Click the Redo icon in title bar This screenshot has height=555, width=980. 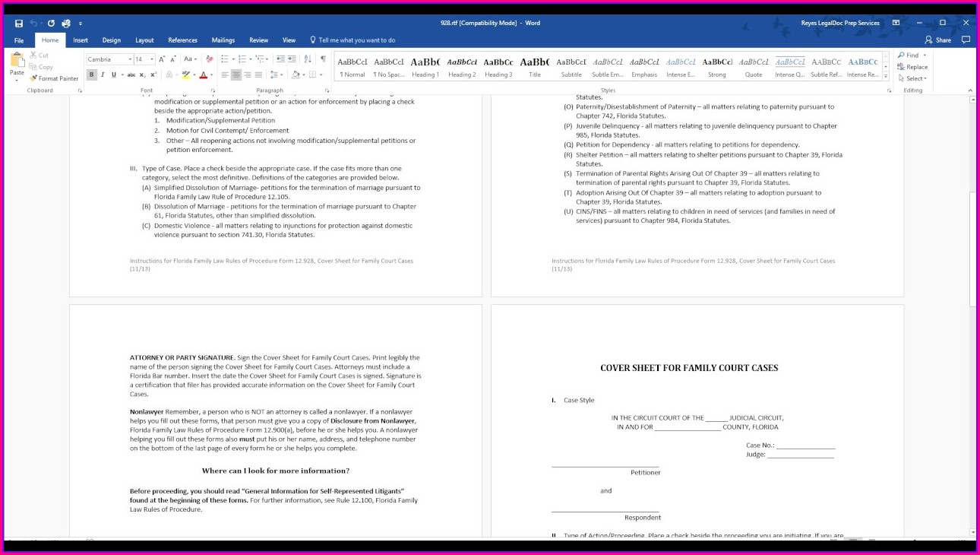point(51,23)
